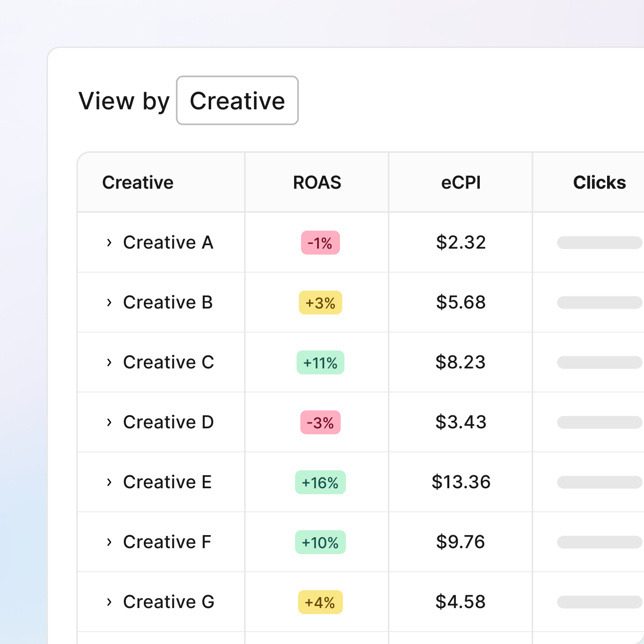Expand the Creative A row
Image resolution: width=644 pixels, height=644 pixels.
pos(109,243)
